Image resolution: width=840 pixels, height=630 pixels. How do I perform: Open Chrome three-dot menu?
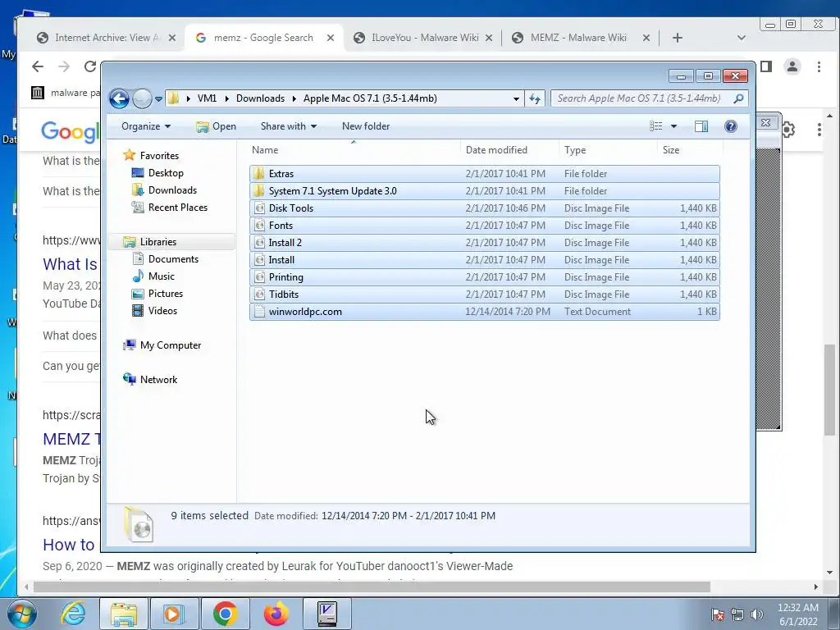pyautogui.click(x=819, y=66)
